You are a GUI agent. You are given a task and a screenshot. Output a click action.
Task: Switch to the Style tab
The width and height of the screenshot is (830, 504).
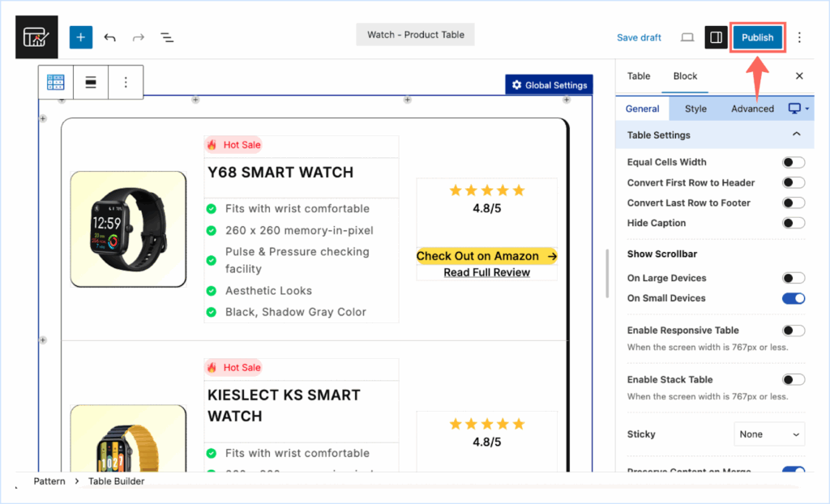point(695,109)
